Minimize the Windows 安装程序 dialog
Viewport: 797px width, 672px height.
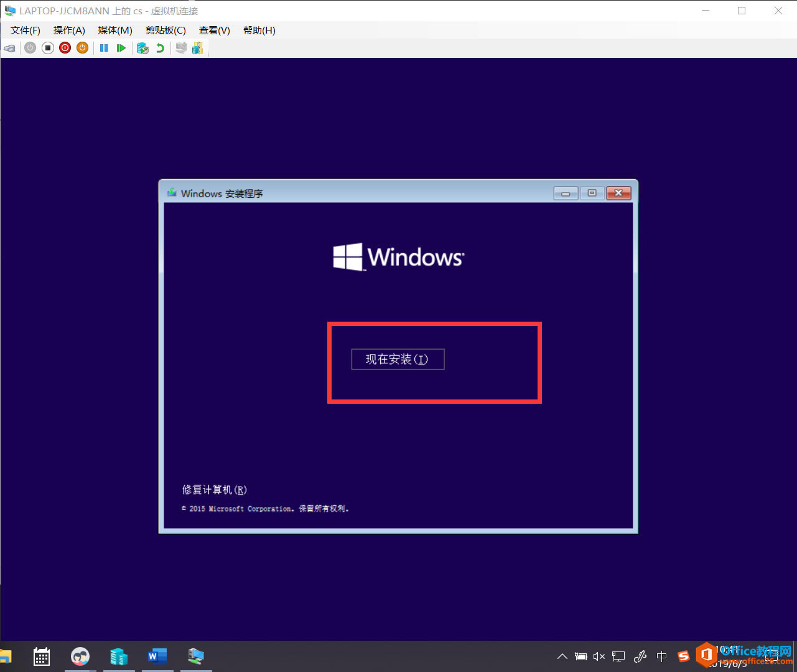pyautogui.click(x=566, y=194)
